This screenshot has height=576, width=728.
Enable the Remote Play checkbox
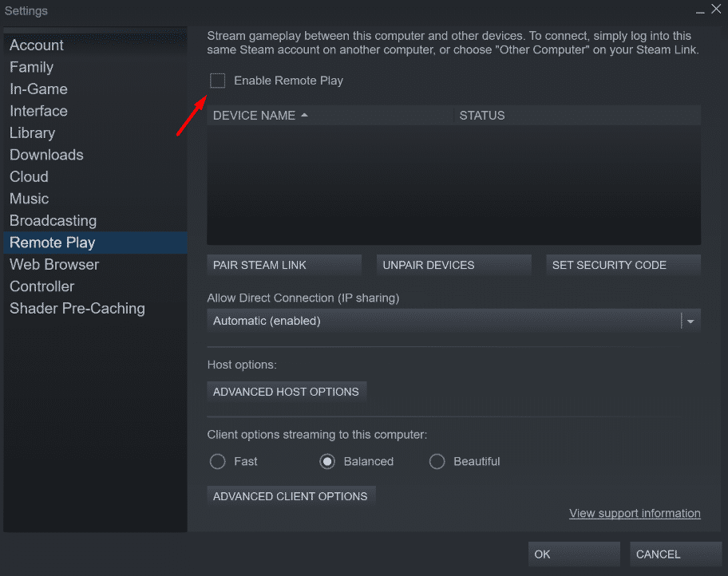[x=217, y=81]
